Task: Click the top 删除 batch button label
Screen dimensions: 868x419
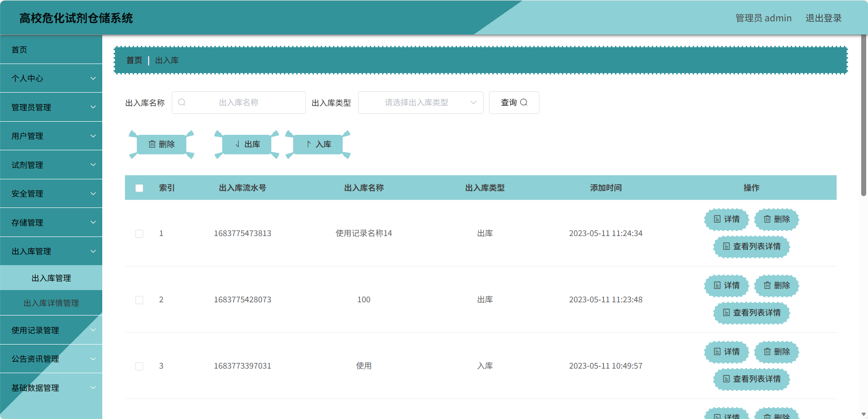Action: (167, 144)
